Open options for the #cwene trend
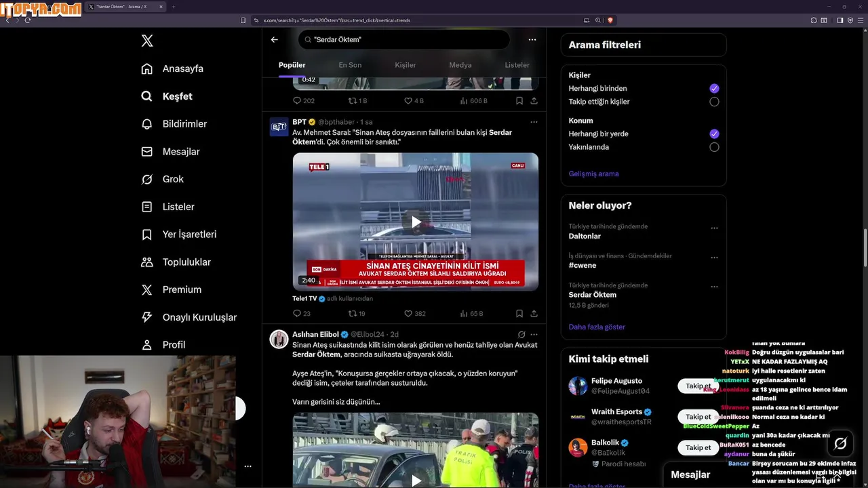Screen dimensions: 868x488 714,258
